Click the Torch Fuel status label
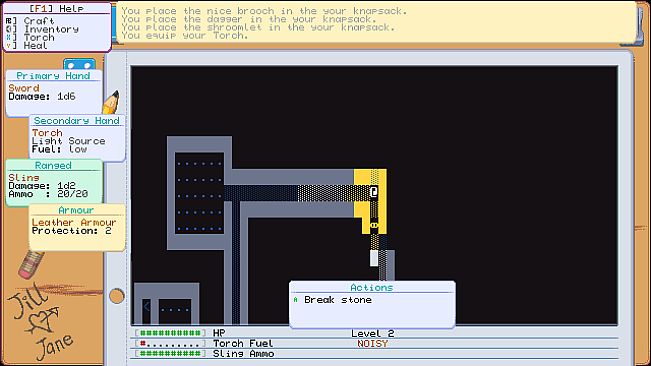 [243, 343]
